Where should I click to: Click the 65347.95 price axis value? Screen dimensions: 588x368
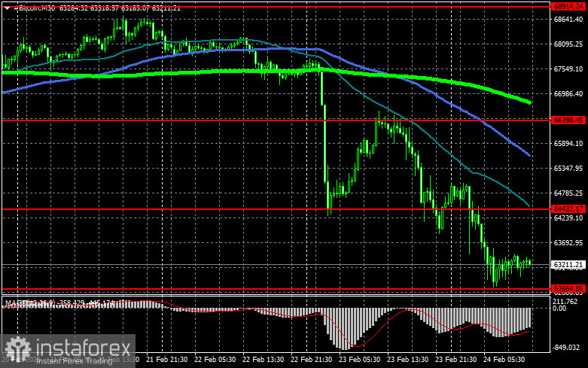[x=568, y=169]
